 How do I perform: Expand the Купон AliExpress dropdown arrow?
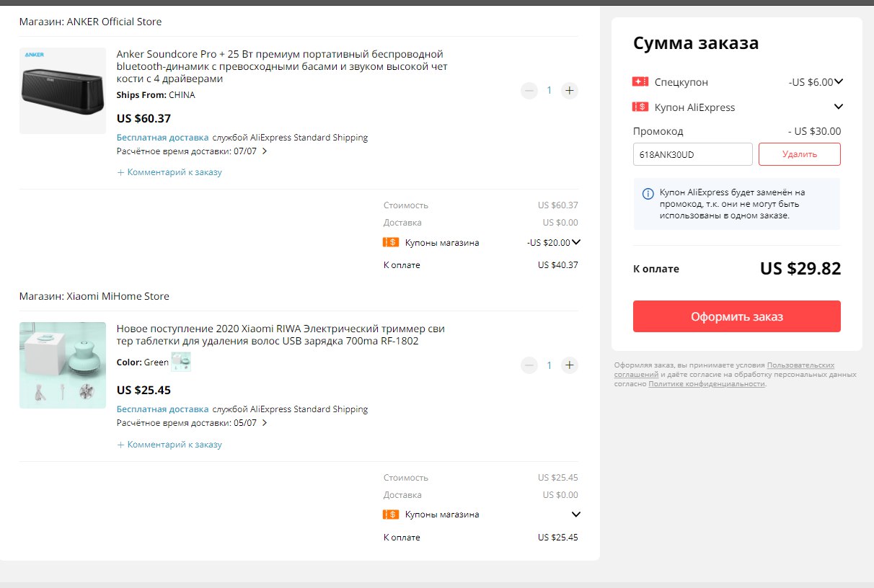tap(839, 107)
